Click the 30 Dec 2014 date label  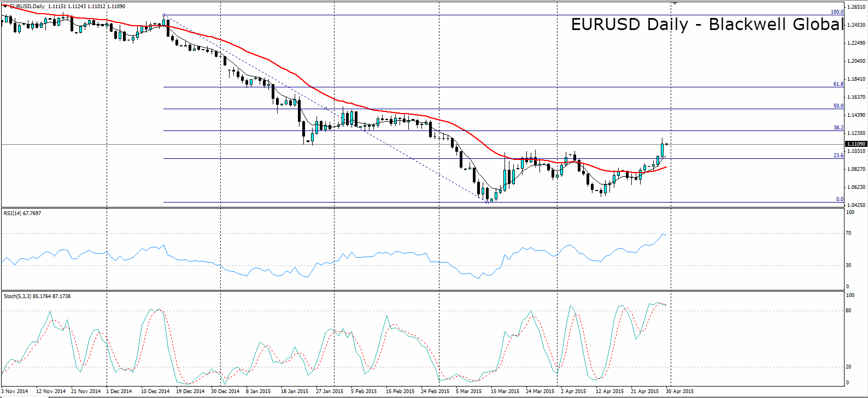(x=225, y=391)
